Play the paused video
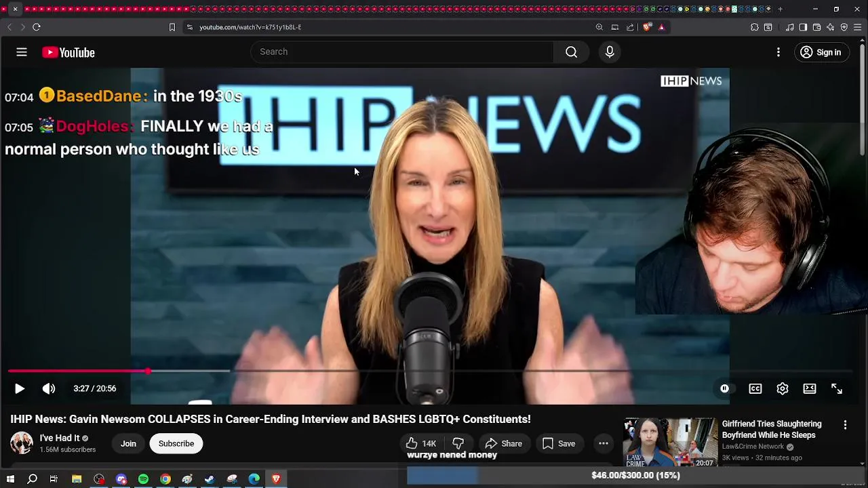 click(19, 388)
